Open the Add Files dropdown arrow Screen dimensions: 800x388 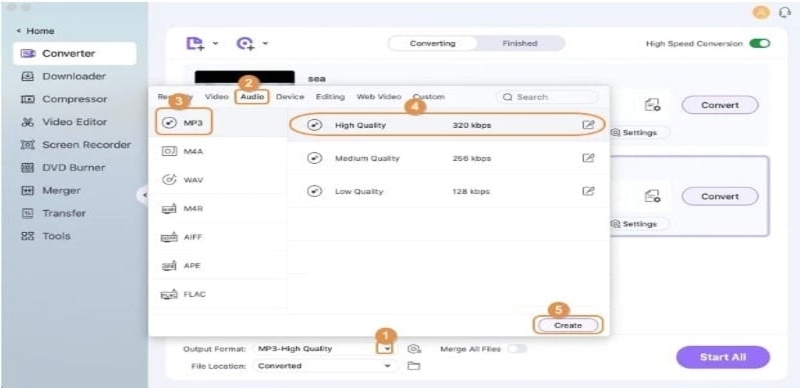click(x=215, y=44)
